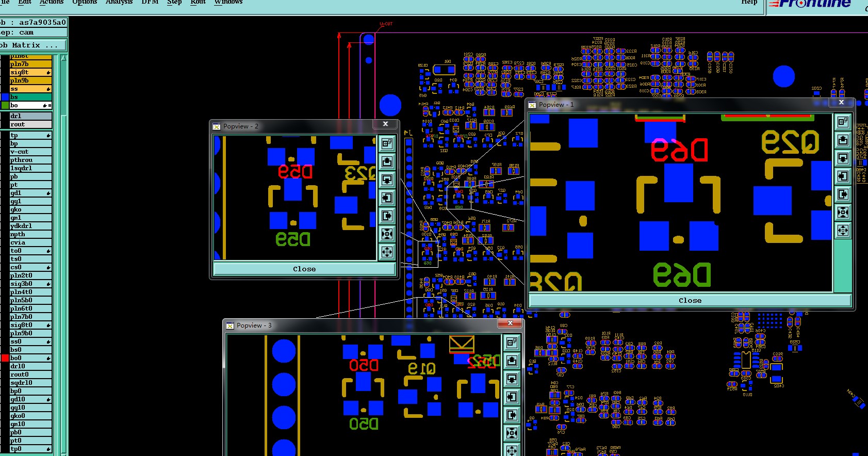Viewport: 868px width, 456px height.
Task: Select the v-cut layer row
Action: click(x=31, y=152)
